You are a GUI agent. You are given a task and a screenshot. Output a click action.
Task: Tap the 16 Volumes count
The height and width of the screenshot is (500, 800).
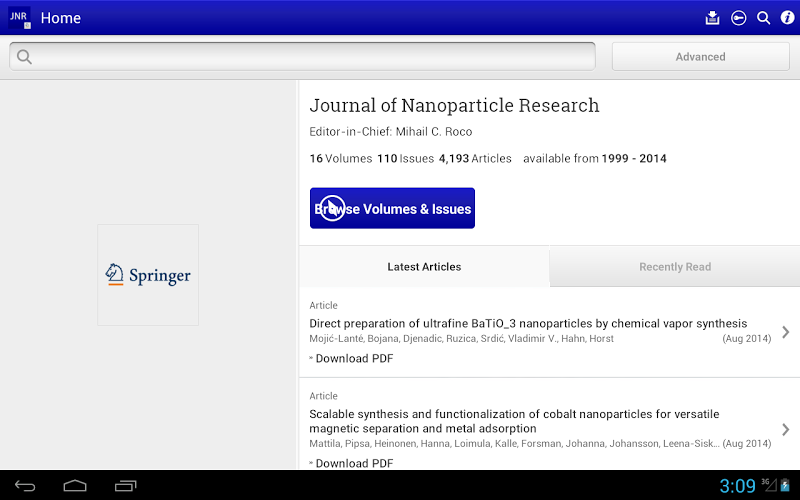(341, 159)
